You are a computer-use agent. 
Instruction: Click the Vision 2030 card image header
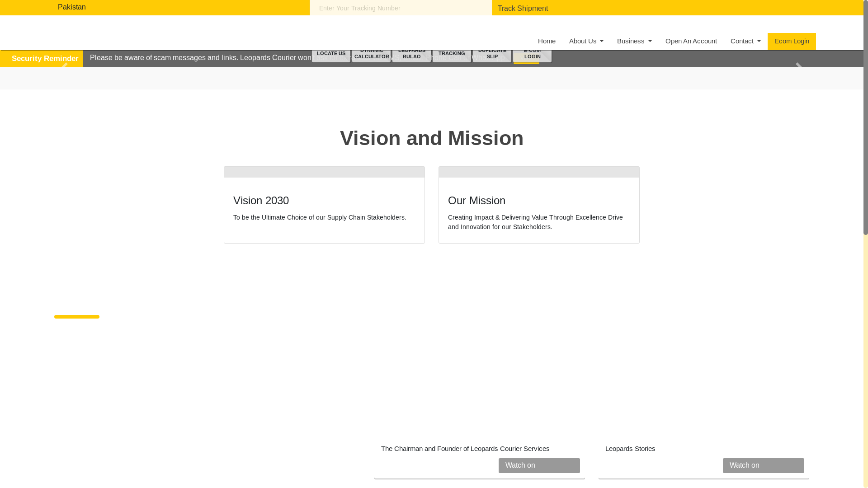tap(324, 172)
